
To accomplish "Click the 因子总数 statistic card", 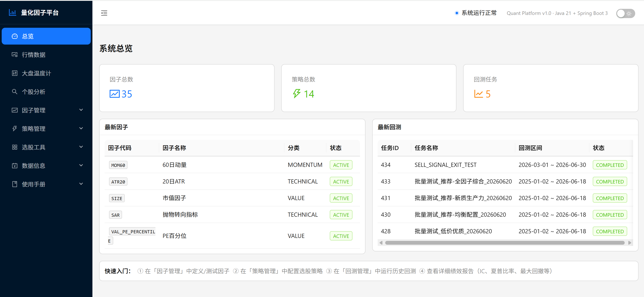I will (187, 88).
